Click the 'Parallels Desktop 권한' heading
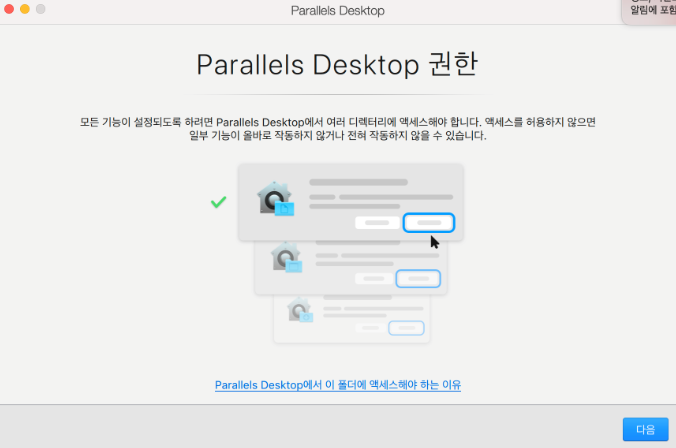The image size is (676, 448). click(337, 65)
